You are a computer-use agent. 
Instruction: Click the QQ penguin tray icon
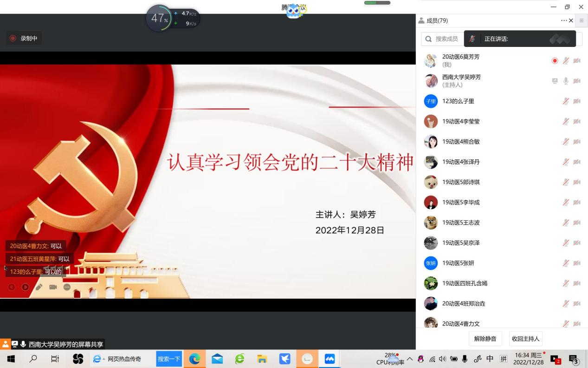420,359
